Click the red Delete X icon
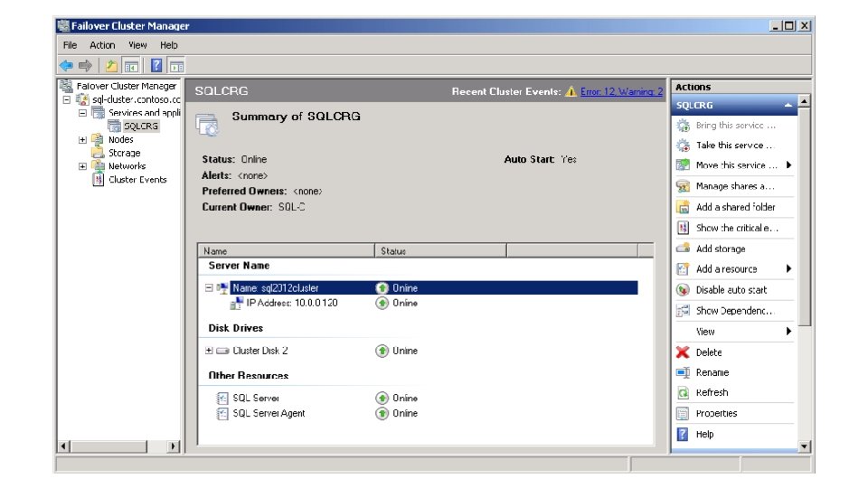 click(x=684, y=352)
